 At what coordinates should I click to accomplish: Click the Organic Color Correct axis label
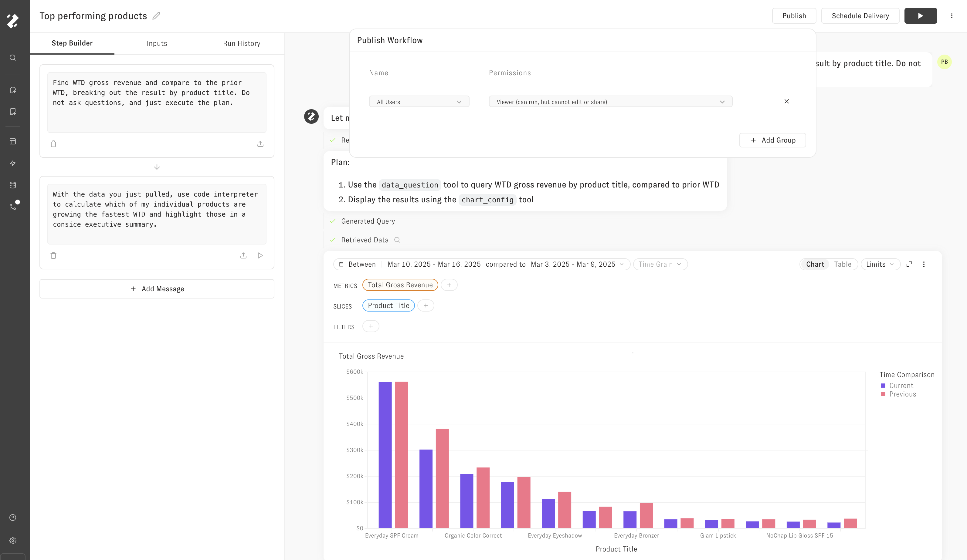[473, 536]
